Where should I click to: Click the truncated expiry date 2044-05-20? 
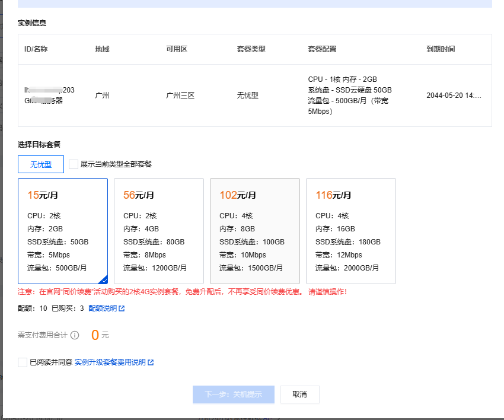click(x=454, y=96)
